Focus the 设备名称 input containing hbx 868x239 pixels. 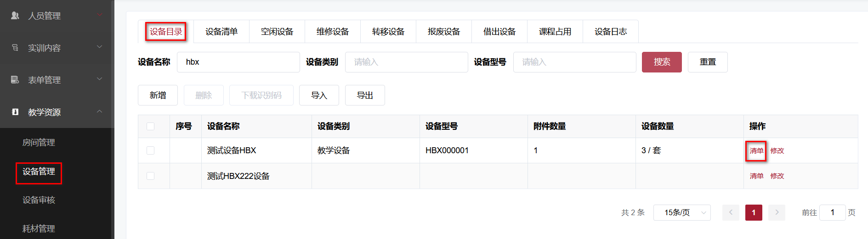[238, 62]
